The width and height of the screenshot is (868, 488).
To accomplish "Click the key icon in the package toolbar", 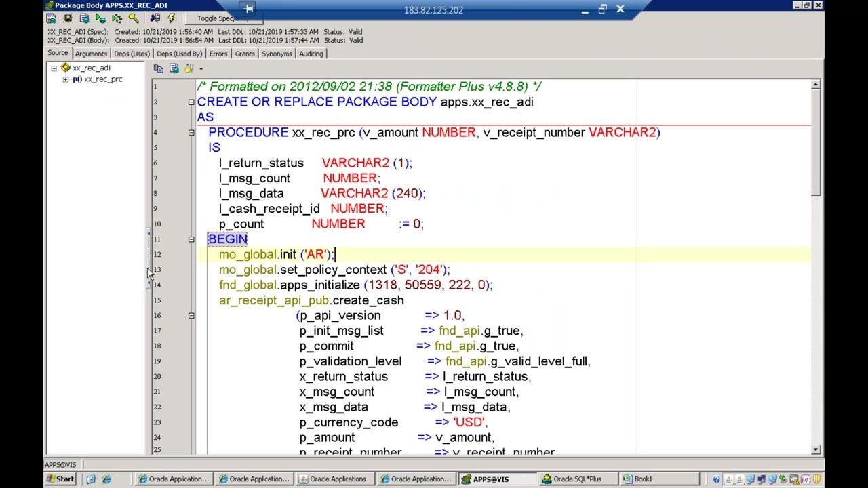I will coord(133,18).
